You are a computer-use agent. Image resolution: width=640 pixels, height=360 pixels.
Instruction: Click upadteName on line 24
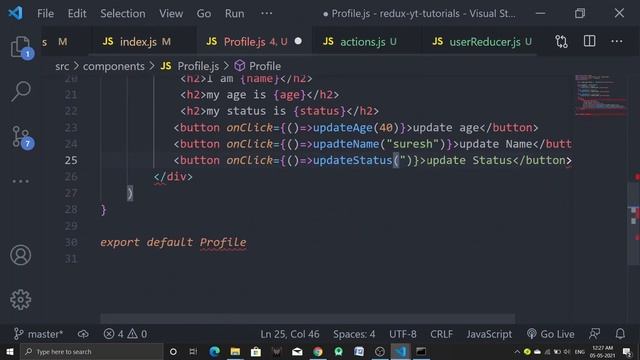pyautogui.click(x=346, y=144)
